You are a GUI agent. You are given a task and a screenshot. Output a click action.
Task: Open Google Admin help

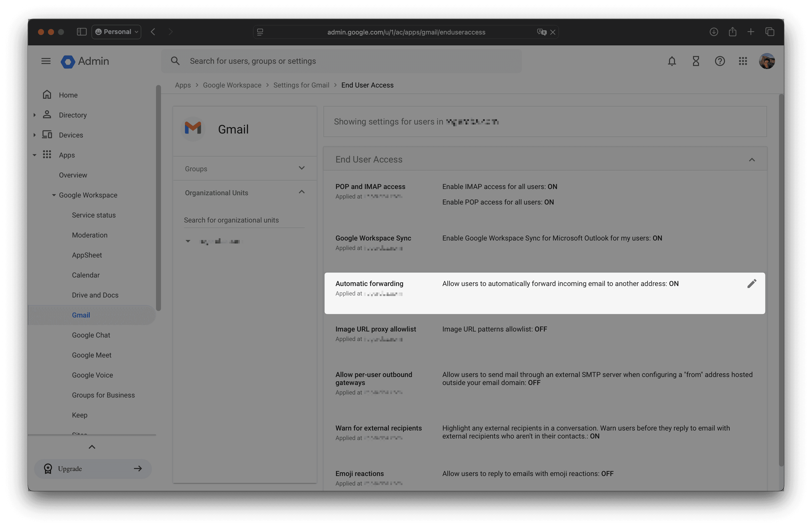point(720,61)
